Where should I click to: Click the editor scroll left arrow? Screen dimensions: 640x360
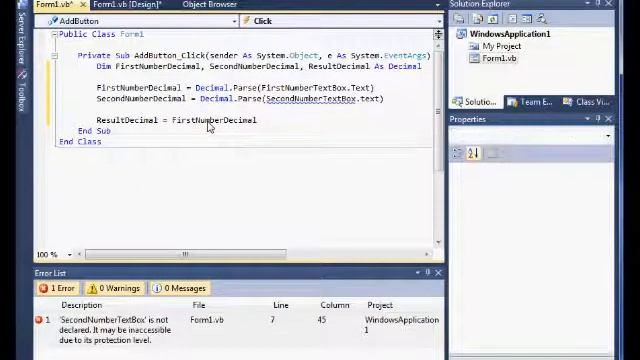click(x=79, y=254)
